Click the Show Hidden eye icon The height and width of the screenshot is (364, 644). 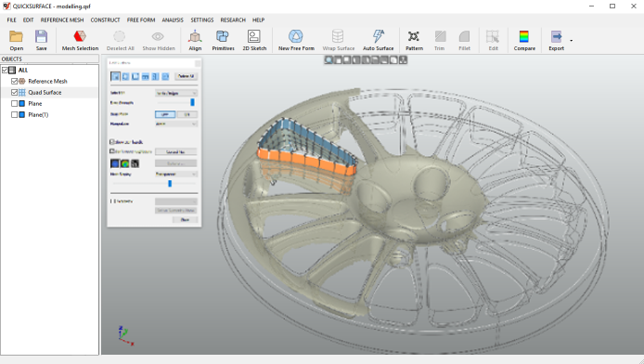[158, 36]
